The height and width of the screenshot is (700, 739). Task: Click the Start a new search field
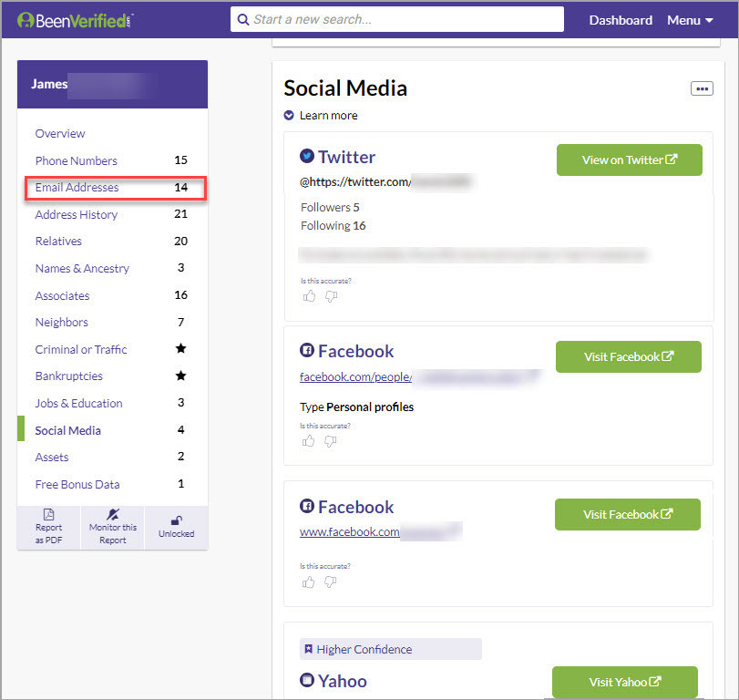396,19
